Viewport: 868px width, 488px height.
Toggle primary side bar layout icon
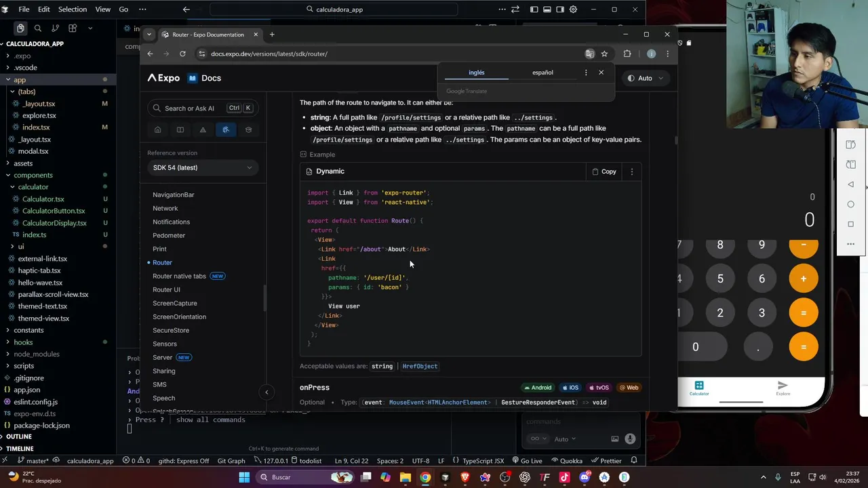[534, 9]
